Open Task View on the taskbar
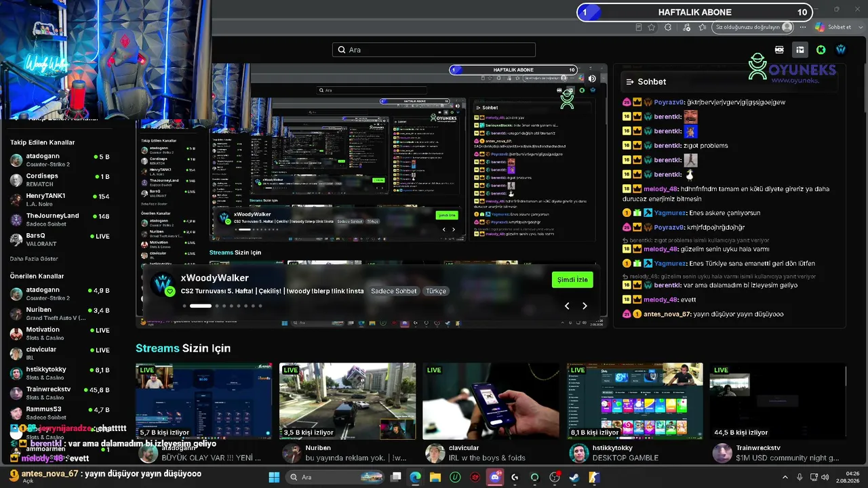 (x=396, y=477)
